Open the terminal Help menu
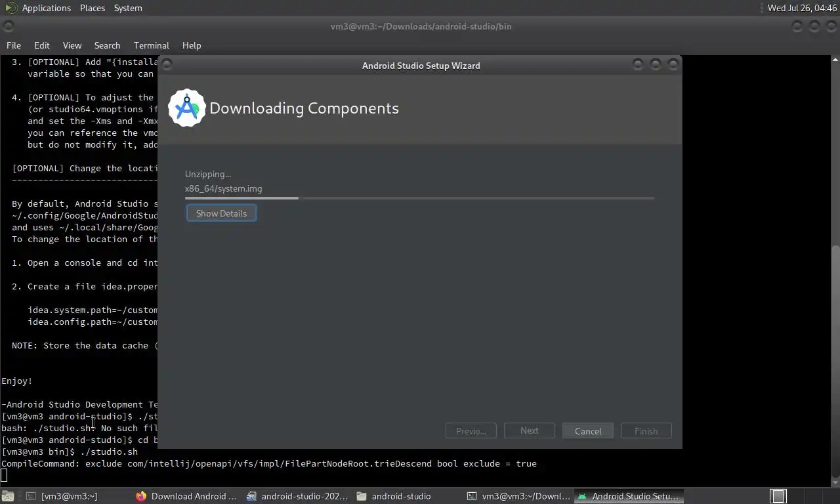840x504 pixels. (192, 45)
